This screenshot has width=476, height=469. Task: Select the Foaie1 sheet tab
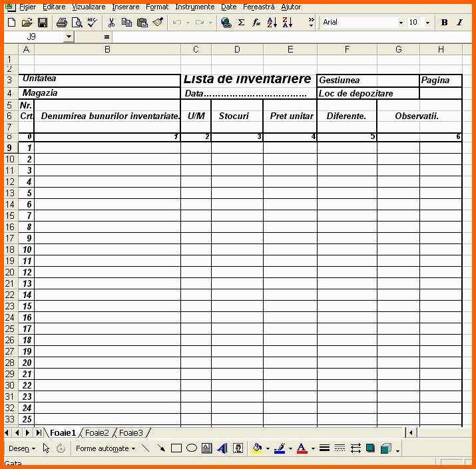click(x=63, y=432)
